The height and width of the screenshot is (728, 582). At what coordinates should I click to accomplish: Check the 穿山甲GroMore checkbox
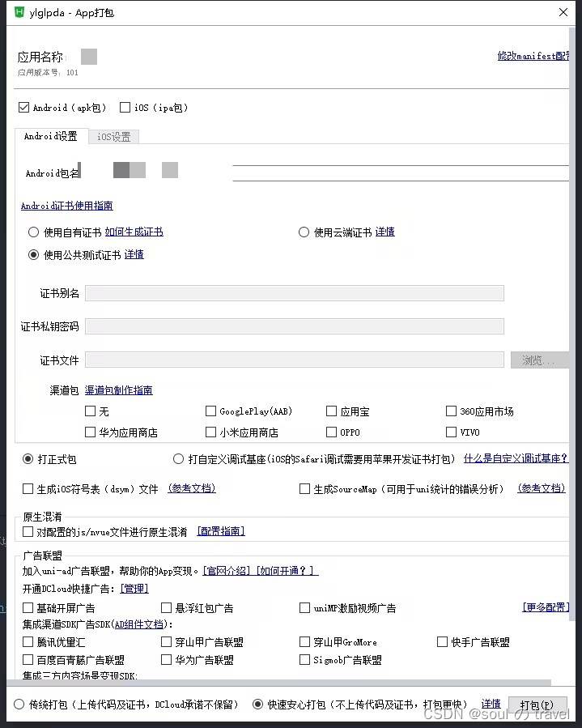point(304,642)
